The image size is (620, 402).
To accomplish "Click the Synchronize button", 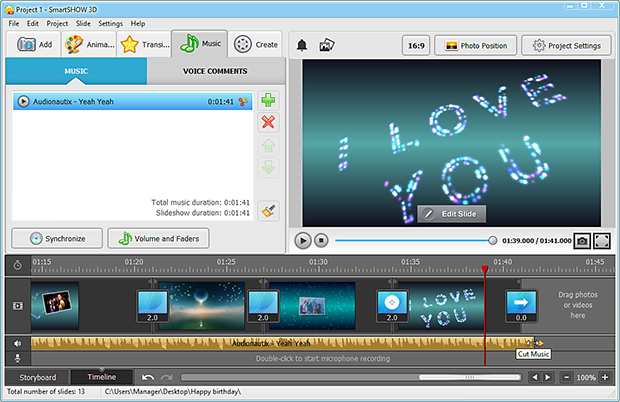I will (x=57, y=238).
